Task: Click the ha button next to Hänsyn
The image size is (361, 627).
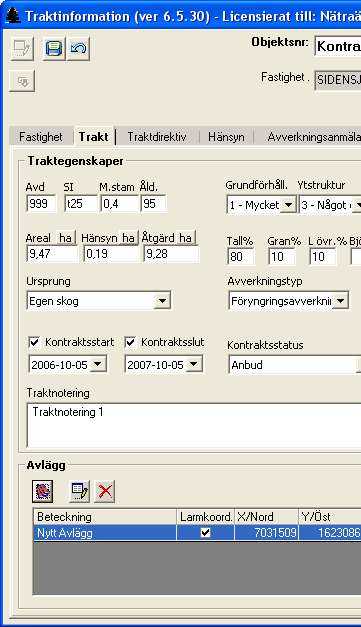Action: point(128,238)
